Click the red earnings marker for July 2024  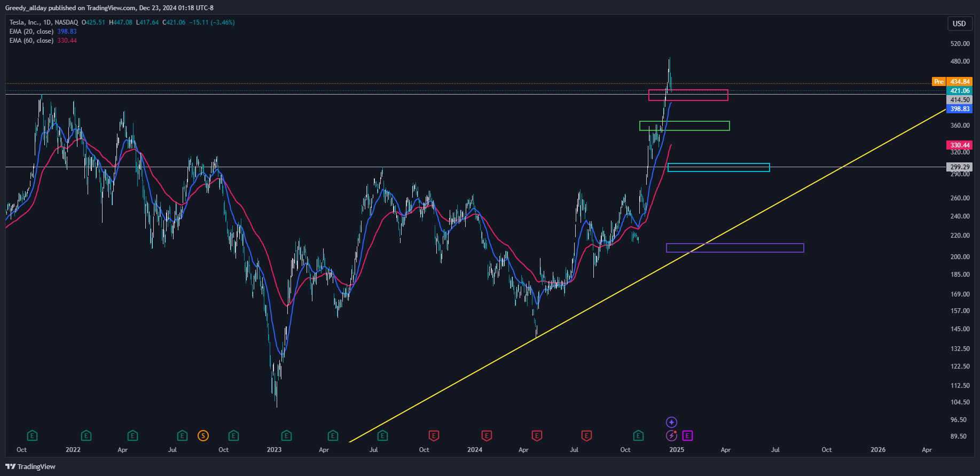coord(586,436)
